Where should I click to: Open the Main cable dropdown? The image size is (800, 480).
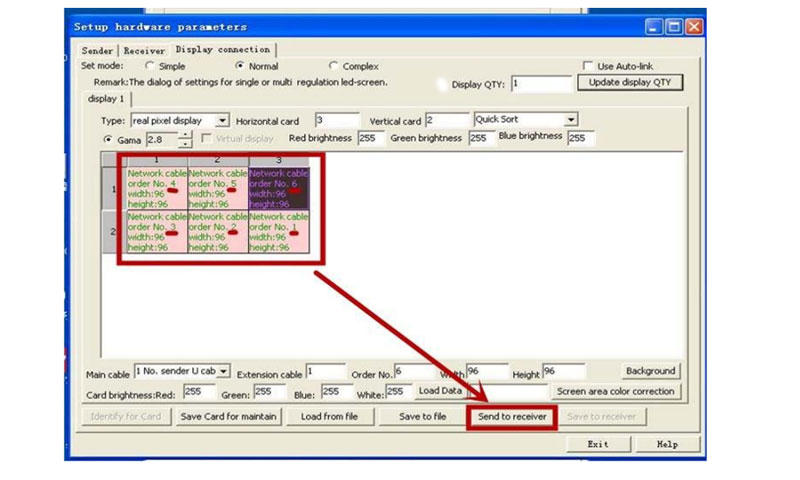(x=223, y=371)
